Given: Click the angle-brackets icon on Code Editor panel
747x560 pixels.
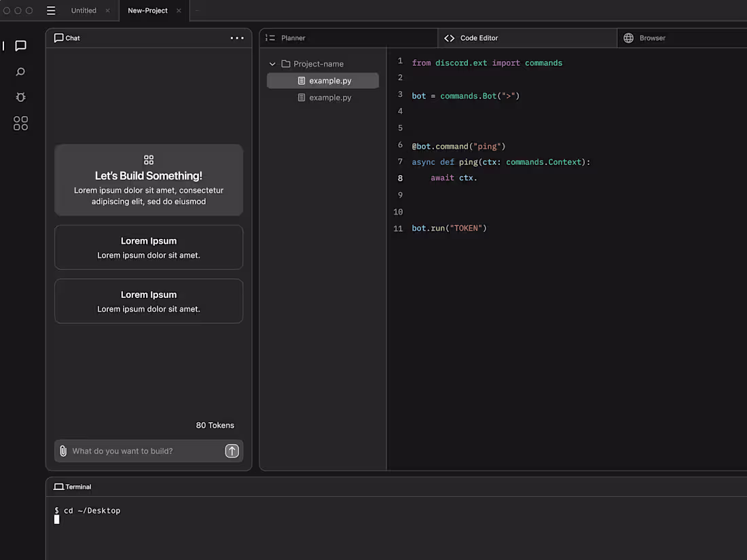Looking at the screenshot, I should coord(449,38).
